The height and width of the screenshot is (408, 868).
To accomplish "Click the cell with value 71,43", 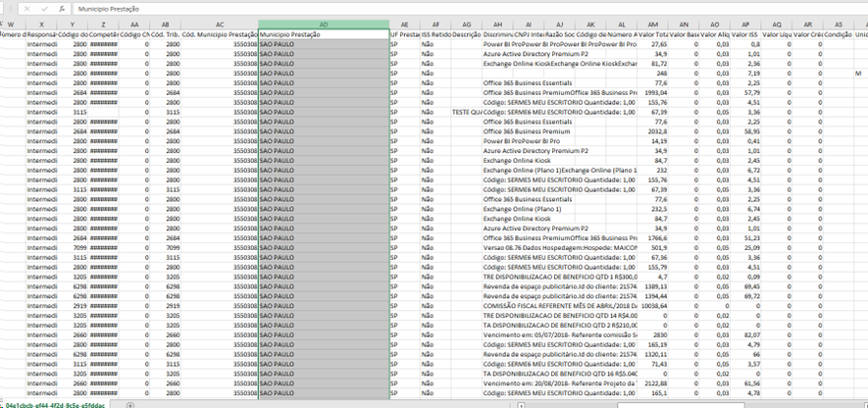I will click(652, 364).
